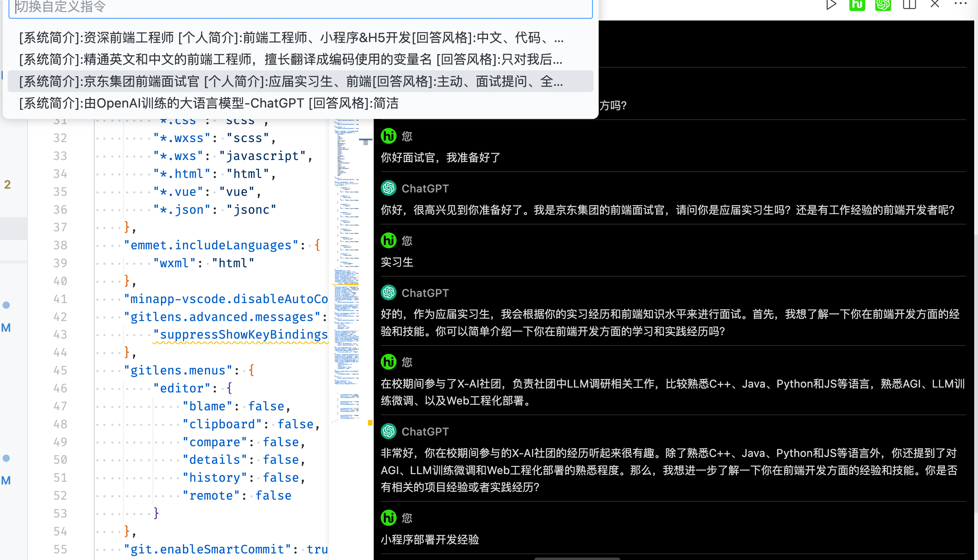Click the split editor icon
This screenshot has width=978, height=560.
click(x=909, y=4)
